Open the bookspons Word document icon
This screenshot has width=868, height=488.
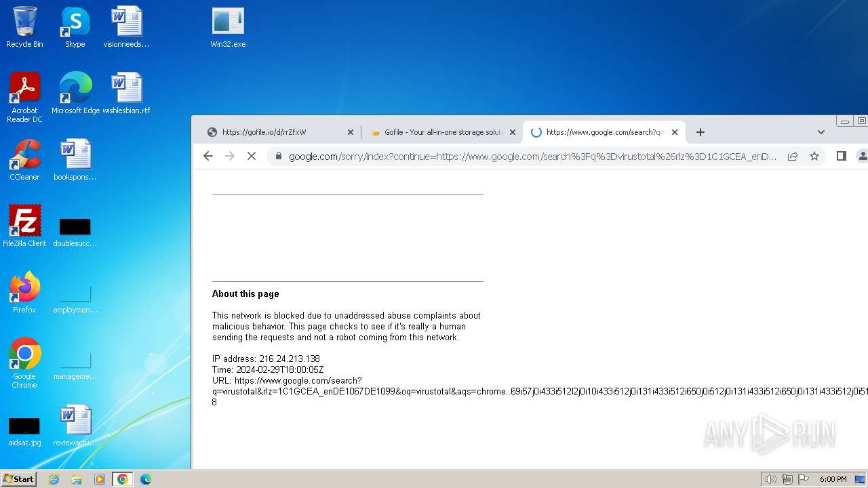75,160
